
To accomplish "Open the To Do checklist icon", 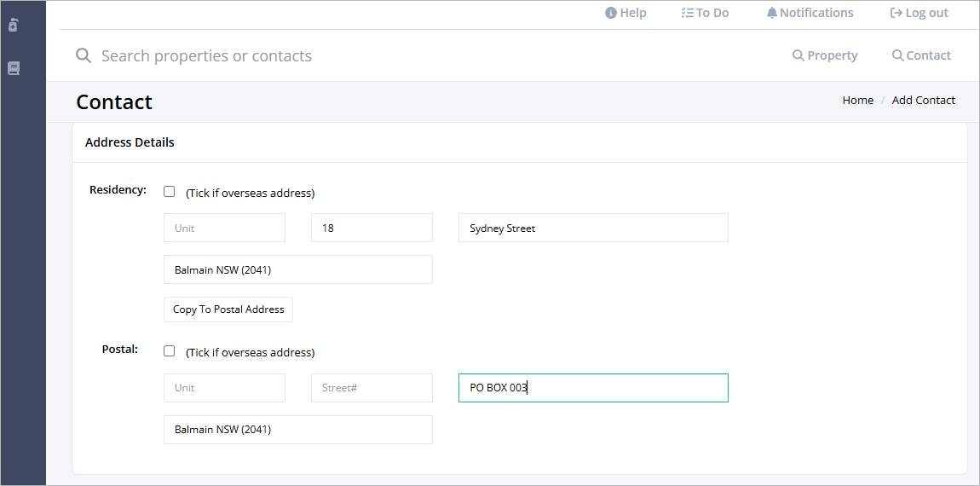I will [687, 13].
